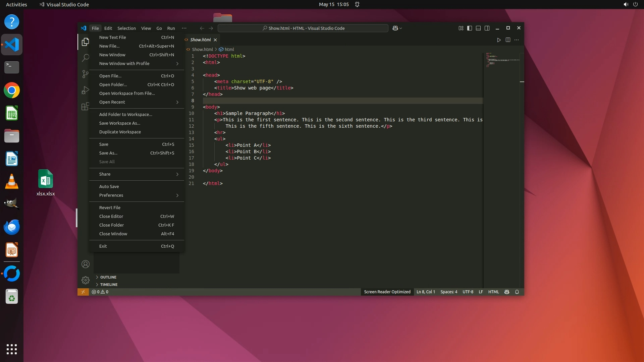
Task: Select Save As... menu entry
Action: pos(108,153)
